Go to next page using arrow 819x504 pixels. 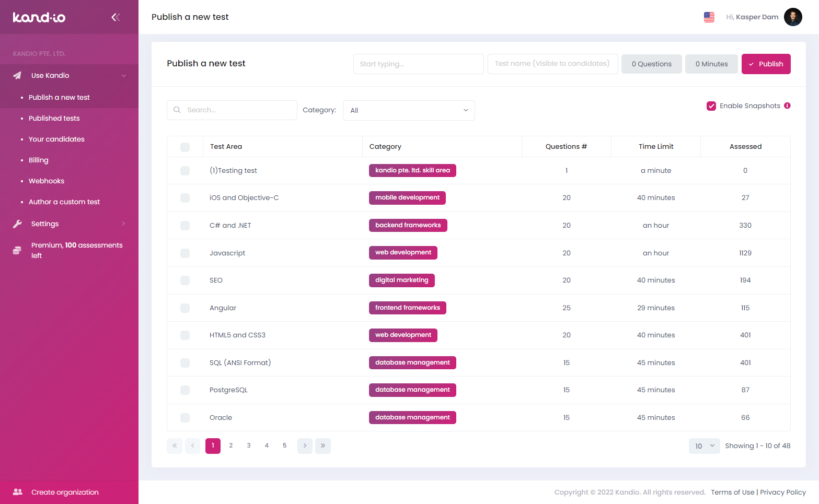click(305, 446)
